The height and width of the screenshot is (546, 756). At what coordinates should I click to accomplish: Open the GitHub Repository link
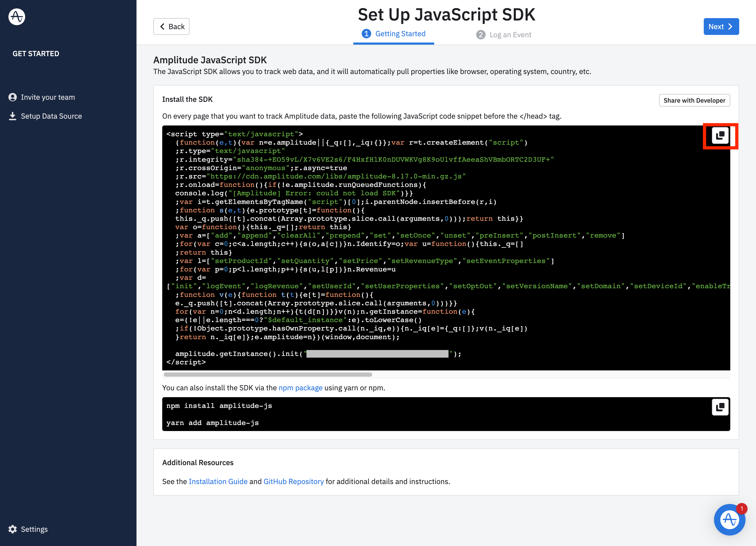[x=293, y=481]
